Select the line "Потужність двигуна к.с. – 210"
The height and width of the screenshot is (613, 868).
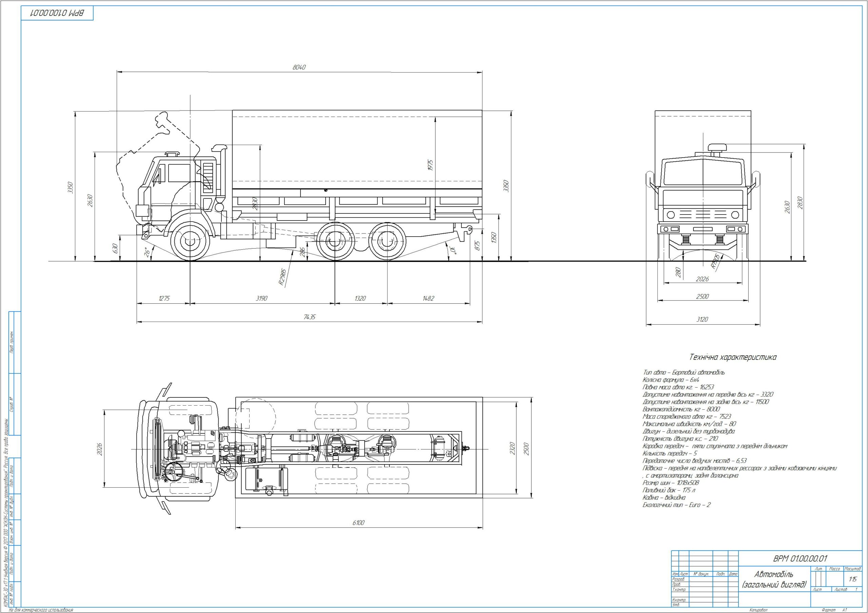pyautogui.click(x=680, y=439)
